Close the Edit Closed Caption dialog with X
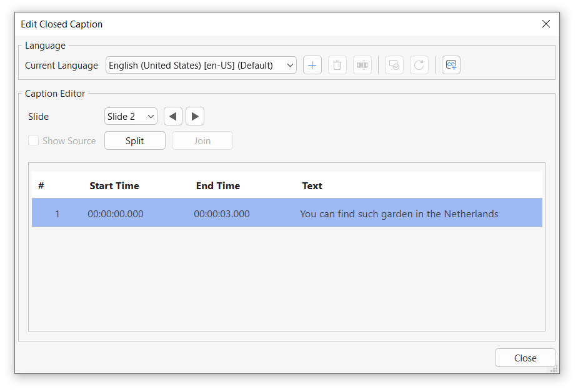Viewport: 578px width, 392px height. [546, 24]
